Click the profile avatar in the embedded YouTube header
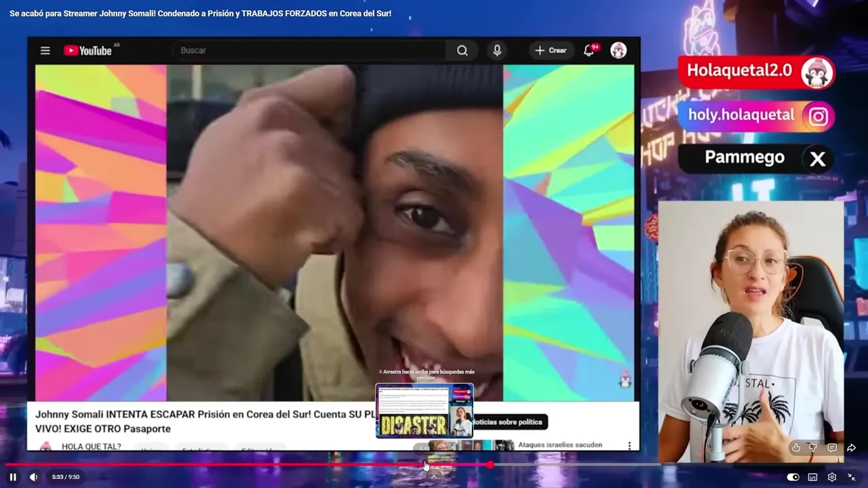Screen dimensions: 868x488 coord(618,51)
